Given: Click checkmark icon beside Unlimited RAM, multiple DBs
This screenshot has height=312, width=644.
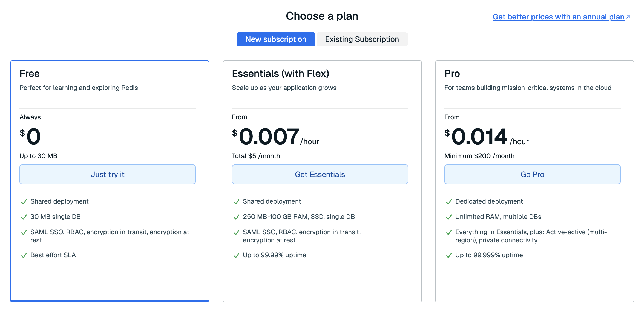Looking at the screenshot, I should tap(449, 217).
